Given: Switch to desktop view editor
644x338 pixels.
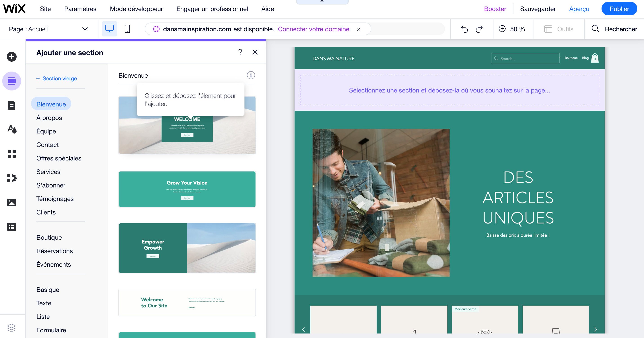Looking at the screenshot, I should coord(109,29).
